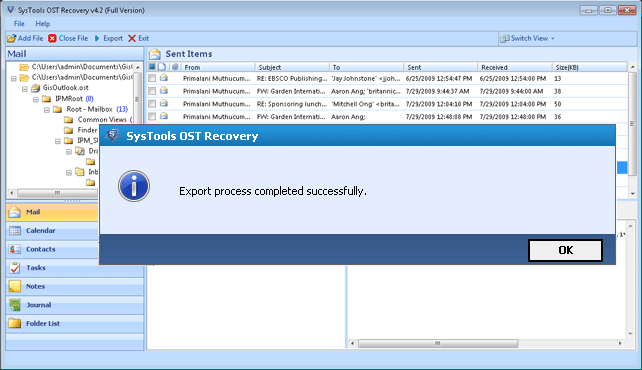This screenshot has width=642, height=370.
Task: Click sender Primalani Muthucum in EBSCO row
Action: [216, 78]
